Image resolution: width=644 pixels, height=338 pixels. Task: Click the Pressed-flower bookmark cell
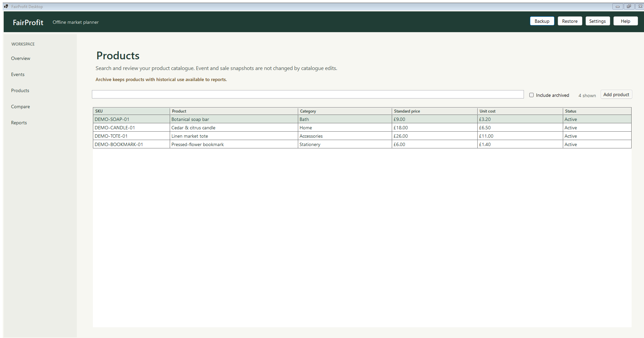coord(234,144)
